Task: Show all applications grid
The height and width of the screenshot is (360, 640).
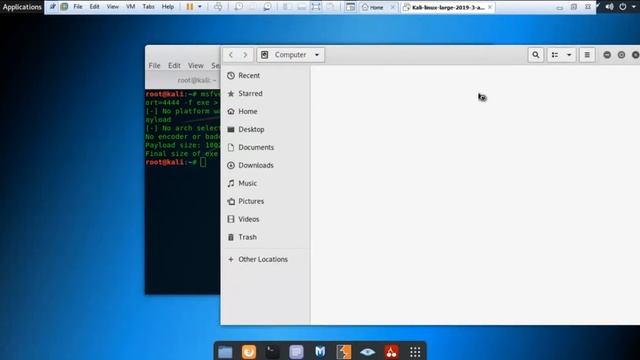Action: tap(415, 352)
